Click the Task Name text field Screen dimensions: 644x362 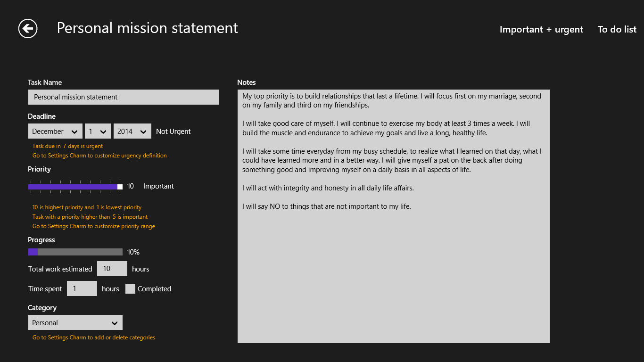click(123, 97)
